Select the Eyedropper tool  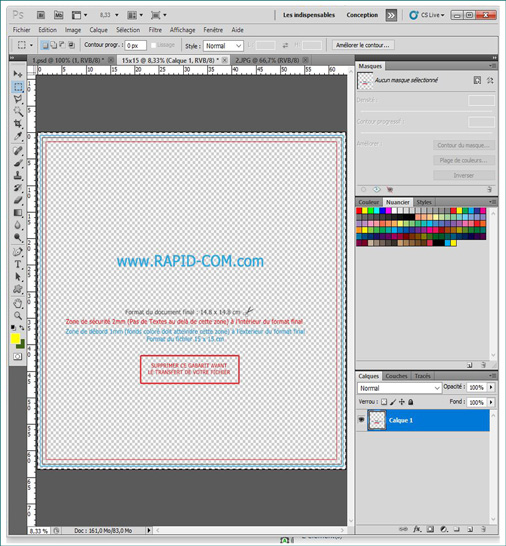pyautogui.click(x=17, y=136)
